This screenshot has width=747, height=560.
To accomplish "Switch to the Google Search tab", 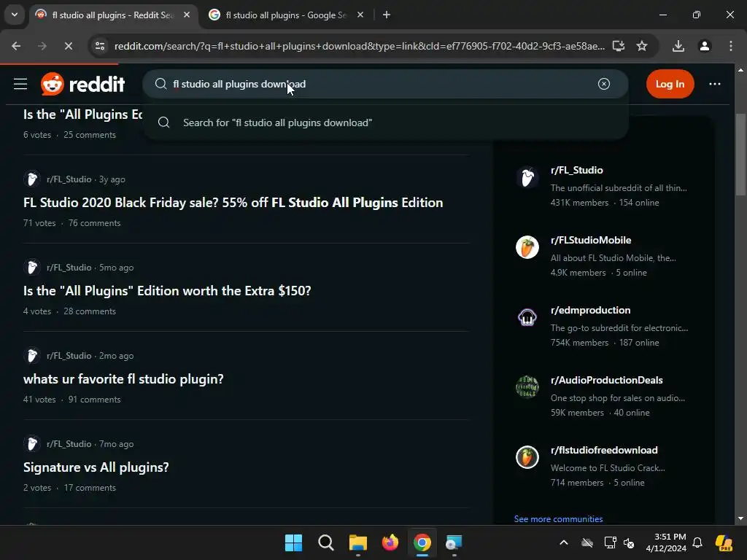I will tap(286, 15).
